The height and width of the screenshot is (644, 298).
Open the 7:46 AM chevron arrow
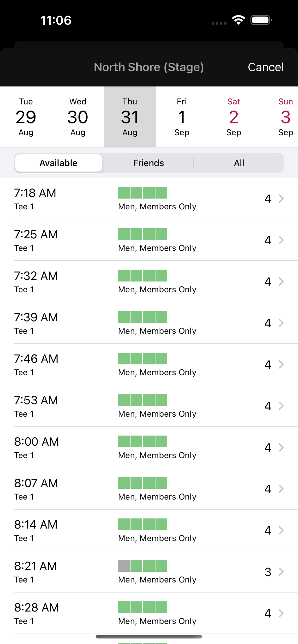[281, 364]
